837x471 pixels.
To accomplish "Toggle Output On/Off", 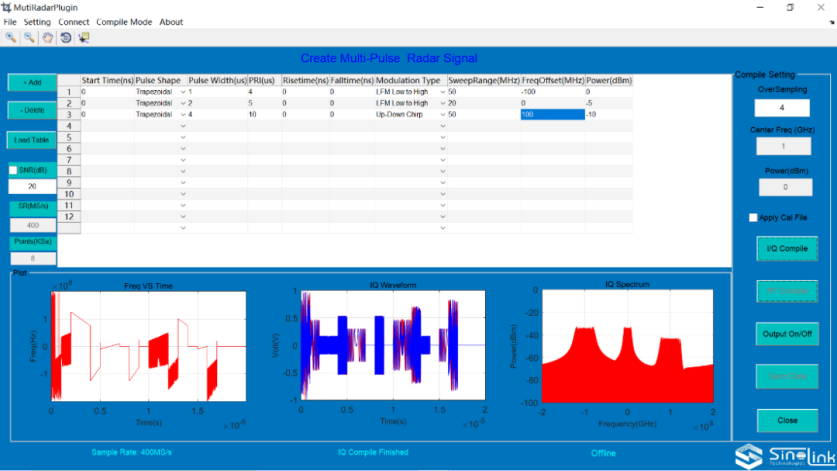I will pyautogui.click(x=787, y=334).
